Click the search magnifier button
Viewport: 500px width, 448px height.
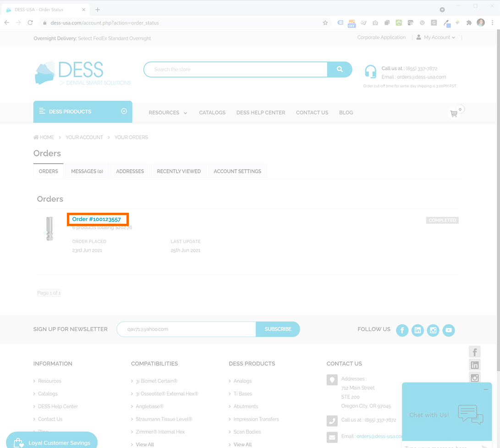(x=340, y=69)
